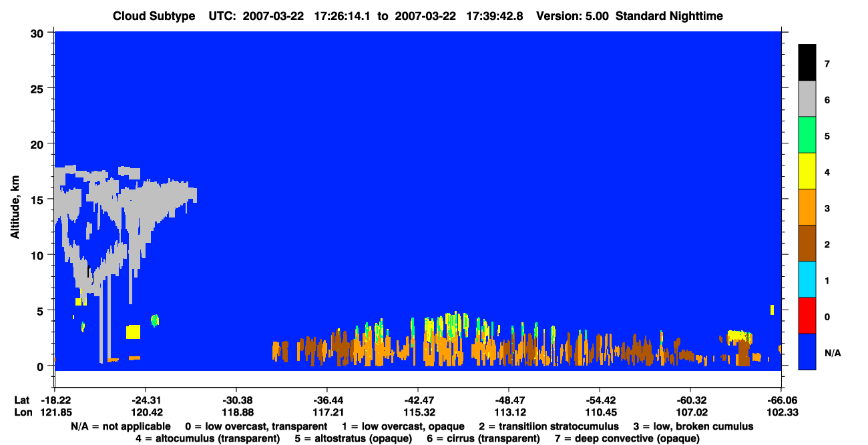The height and width of the screenshot is (445, 868).
Task: Click latitude value -24.31
Action: (146, 400)
